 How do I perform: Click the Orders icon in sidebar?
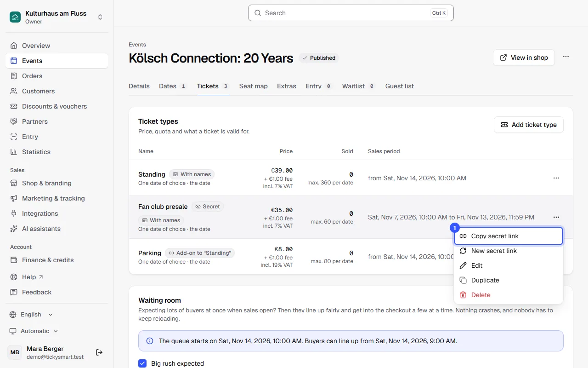pyautogui.click(x=14, y=76)
